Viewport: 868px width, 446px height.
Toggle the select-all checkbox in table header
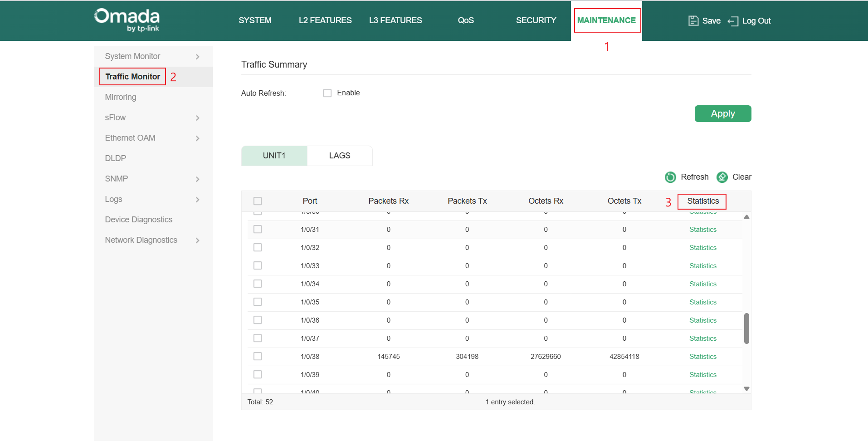pos(257,201)
